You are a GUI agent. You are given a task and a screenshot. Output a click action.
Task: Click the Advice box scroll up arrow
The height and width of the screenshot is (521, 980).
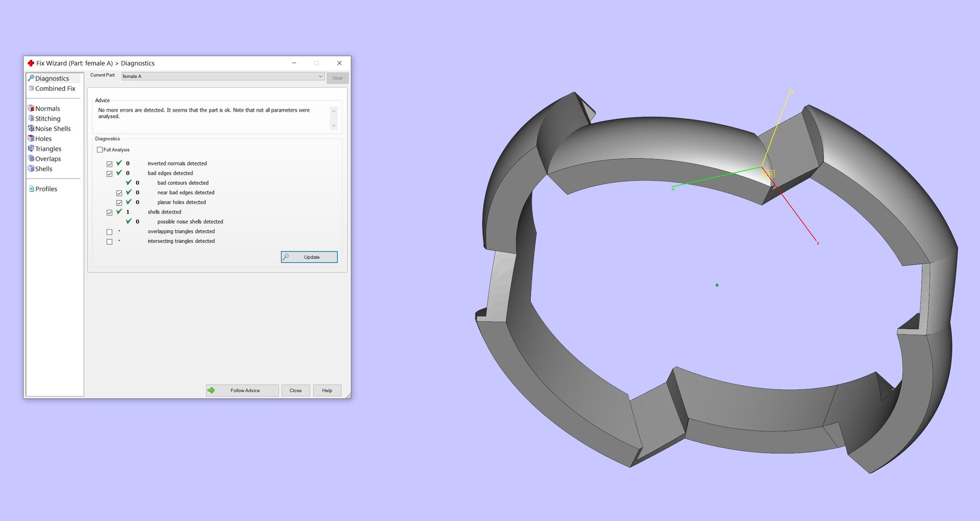[334, 111]
